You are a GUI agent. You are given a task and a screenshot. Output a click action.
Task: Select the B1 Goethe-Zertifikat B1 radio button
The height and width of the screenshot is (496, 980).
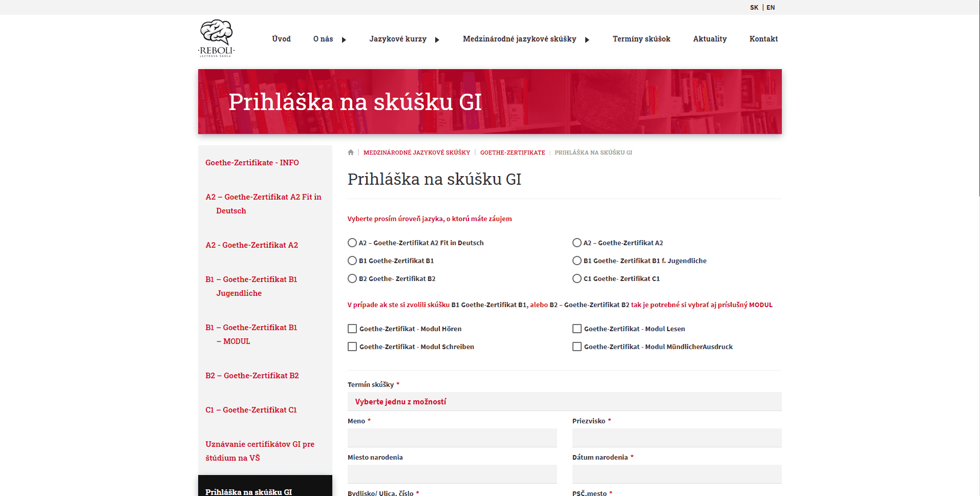click(352, 261)
